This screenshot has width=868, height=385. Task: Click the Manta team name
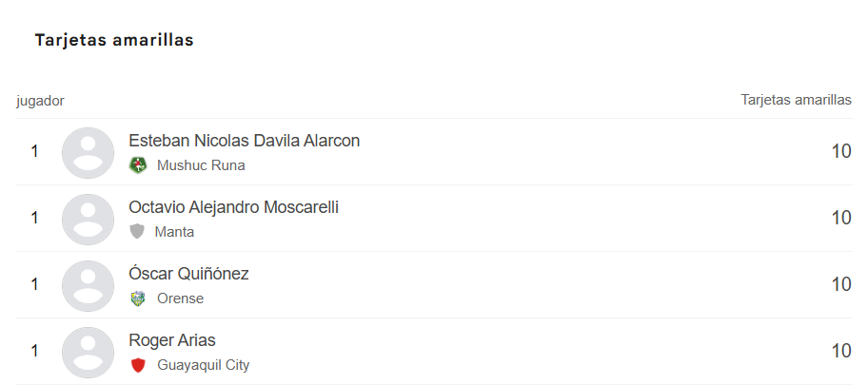coord(174,232)
